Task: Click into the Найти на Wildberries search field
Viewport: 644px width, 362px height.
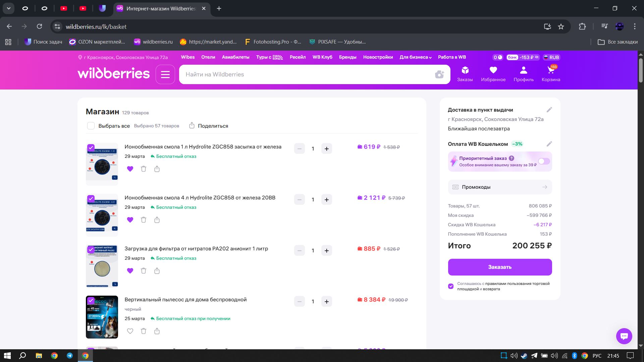Action: pyautogui.click(x=302, y=74)
